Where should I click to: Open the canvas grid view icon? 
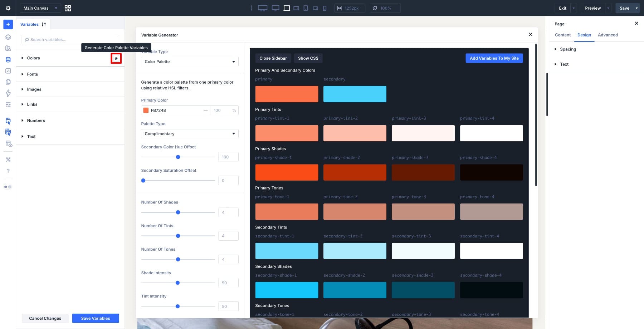[x=68, y=8]
